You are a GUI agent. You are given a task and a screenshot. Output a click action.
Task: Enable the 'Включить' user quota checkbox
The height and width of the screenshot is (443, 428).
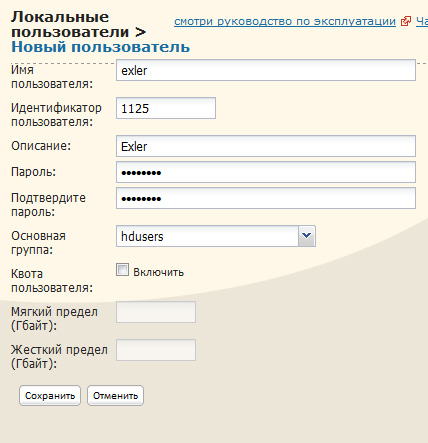tap(122, 270)
